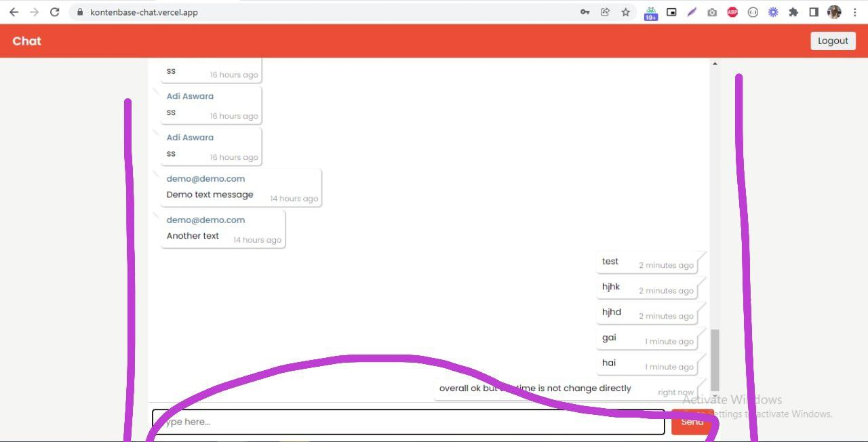The height and width of the screenshot is (442, 868).
Task: Open Chrome's three-dot menu
Action: click(854, 12)
